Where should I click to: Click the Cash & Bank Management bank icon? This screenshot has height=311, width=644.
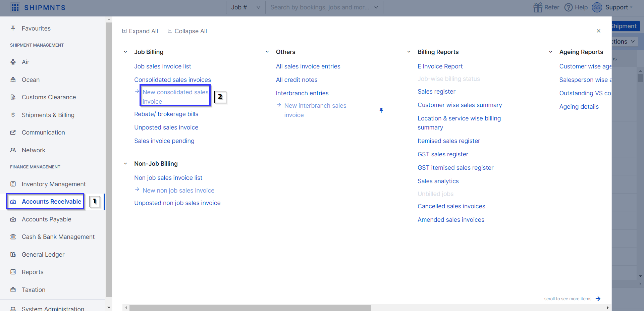[13, 237]
